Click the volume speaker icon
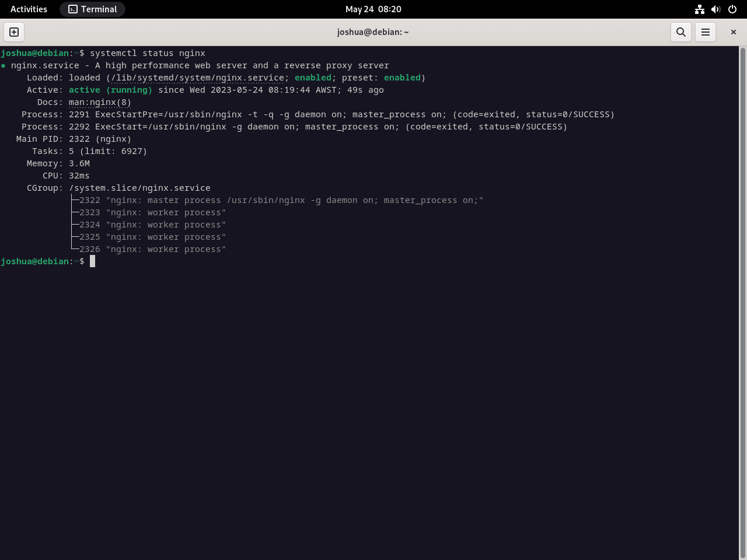 pos(715,9)
